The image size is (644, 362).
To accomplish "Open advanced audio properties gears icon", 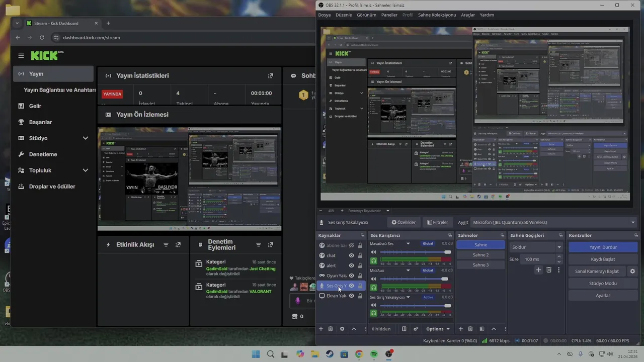I will [x=416, y=329].
